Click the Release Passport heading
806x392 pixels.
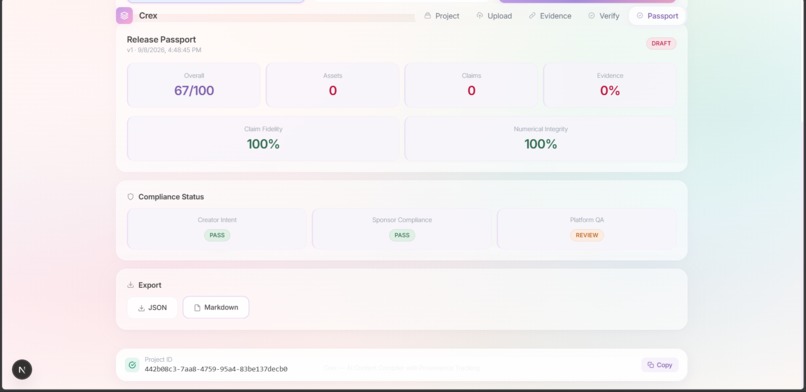pyautogui.click(x=161, y=40)
